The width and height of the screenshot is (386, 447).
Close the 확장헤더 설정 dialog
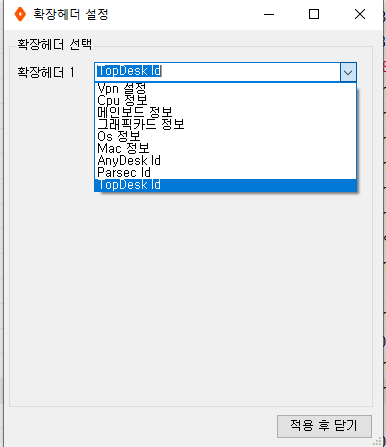tap(360, 14)
